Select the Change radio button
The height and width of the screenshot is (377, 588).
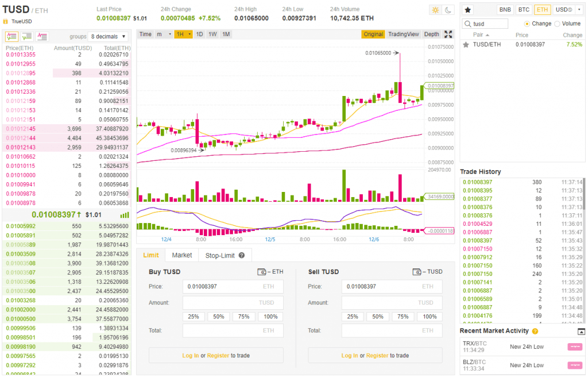pyautogui.click(x=527, y=24)
